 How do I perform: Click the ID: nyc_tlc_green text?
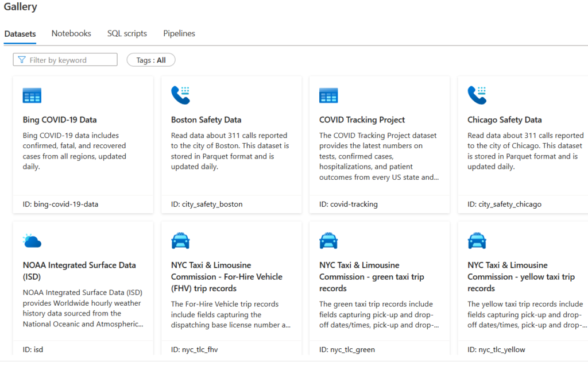pyautogui.click(x=347, y=349)
